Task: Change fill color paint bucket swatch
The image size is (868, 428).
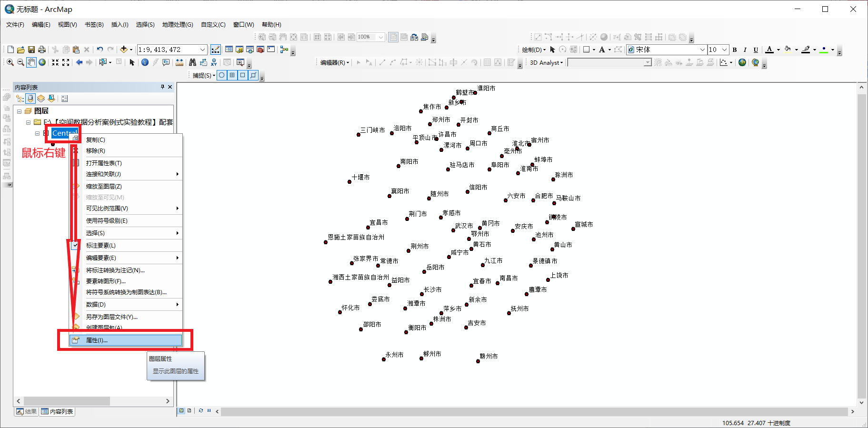Action: 788,50
